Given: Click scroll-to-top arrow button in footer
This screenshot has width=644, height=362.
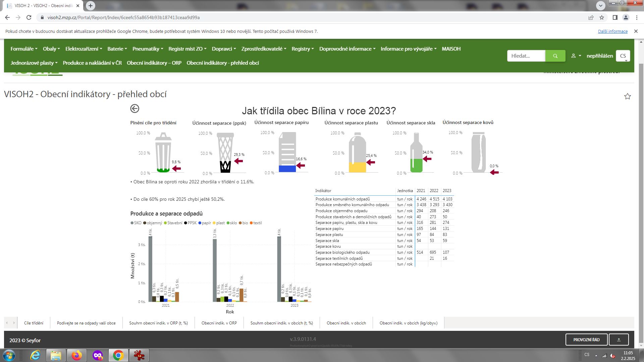Looking at the screenshot, I should point(619,340).
